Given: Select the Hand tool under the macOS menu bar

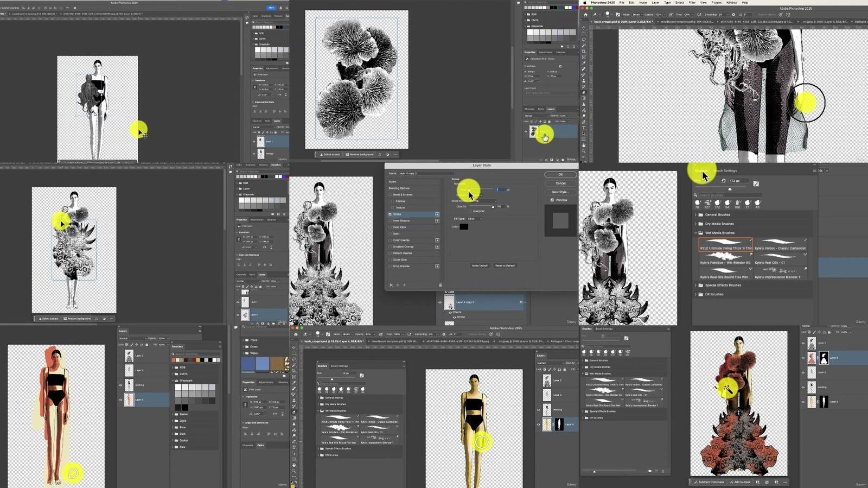Looking at the screenshot, I should [x=584, y=145].
